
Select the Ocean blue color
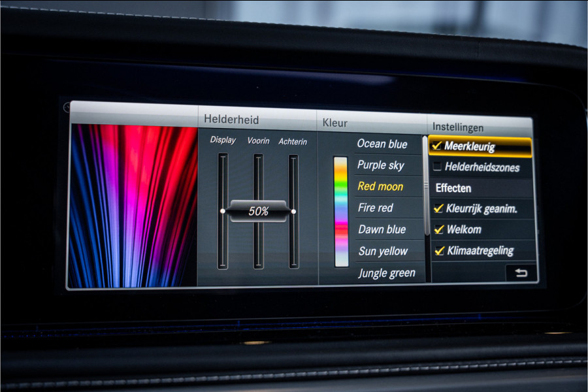coord(382,144)
